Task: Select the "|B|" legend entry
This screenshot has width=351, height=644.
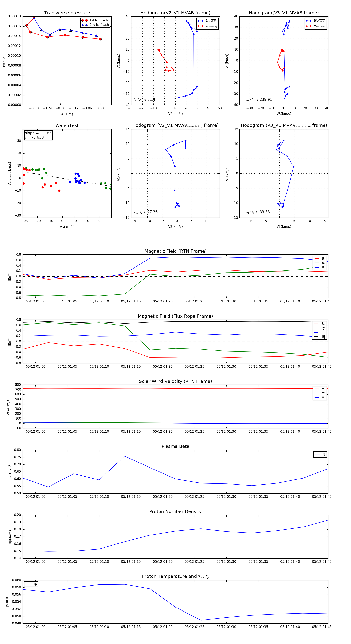Action: point(320,337)
